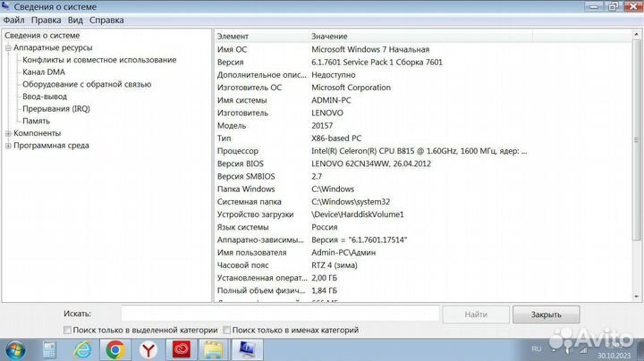Click the 1,84 ГБ physical memory value
644x361 pixels.
point(324,290)
